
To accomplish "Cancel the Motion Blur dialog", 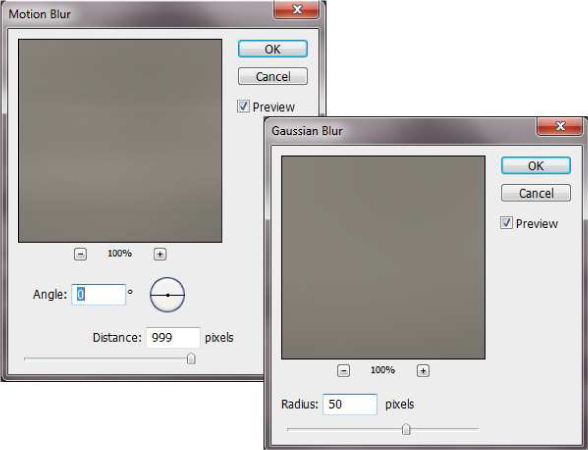I will tap(273, 76).
